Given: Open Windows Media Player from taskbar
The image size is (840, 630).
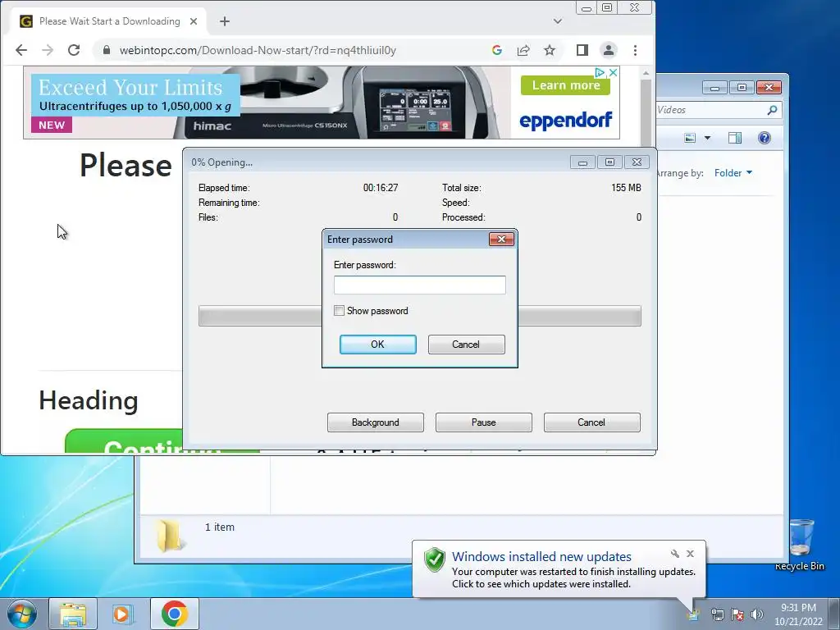Looking at the screenshot, I should coord(123,614).
